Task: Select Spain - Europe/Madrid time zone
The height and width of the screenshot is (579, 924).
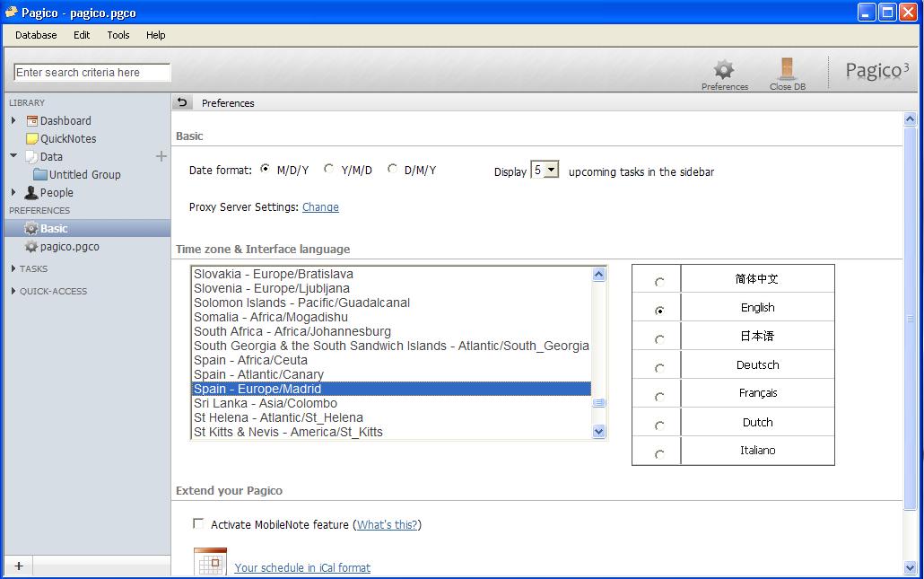Action: pyautogui.click(x=392, y=389)
